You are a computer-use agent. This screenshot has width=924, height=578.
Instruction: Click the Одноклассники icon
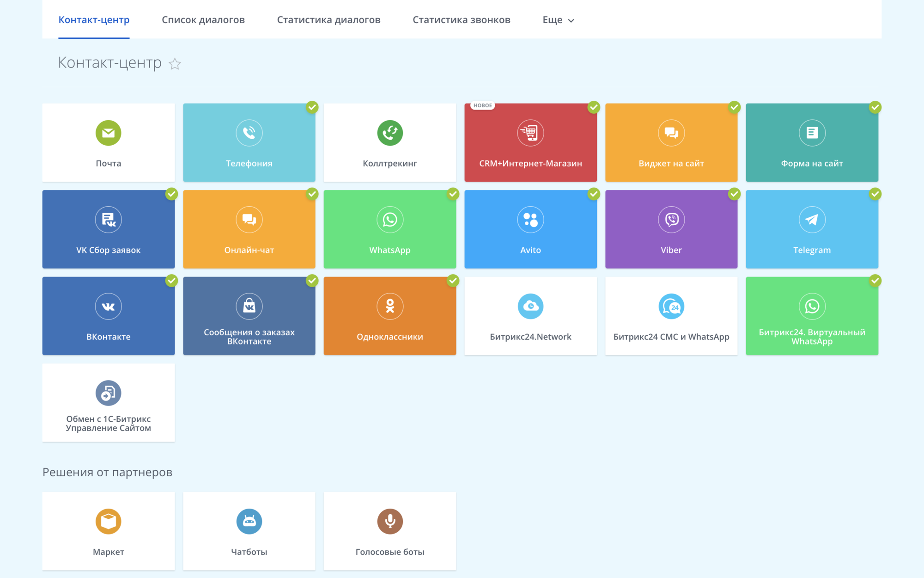[390, 306]
